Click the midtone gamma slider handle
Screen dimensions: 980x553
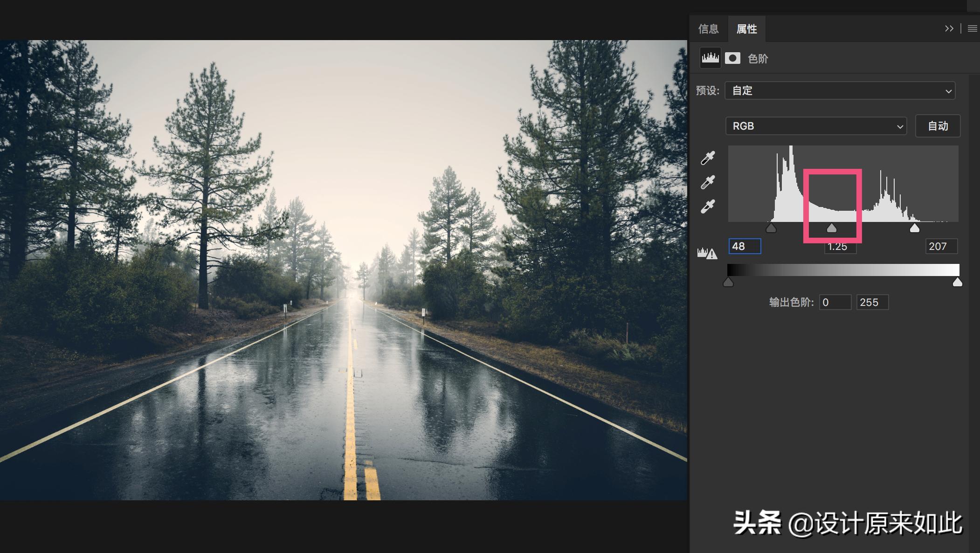(x=832, y=228)
